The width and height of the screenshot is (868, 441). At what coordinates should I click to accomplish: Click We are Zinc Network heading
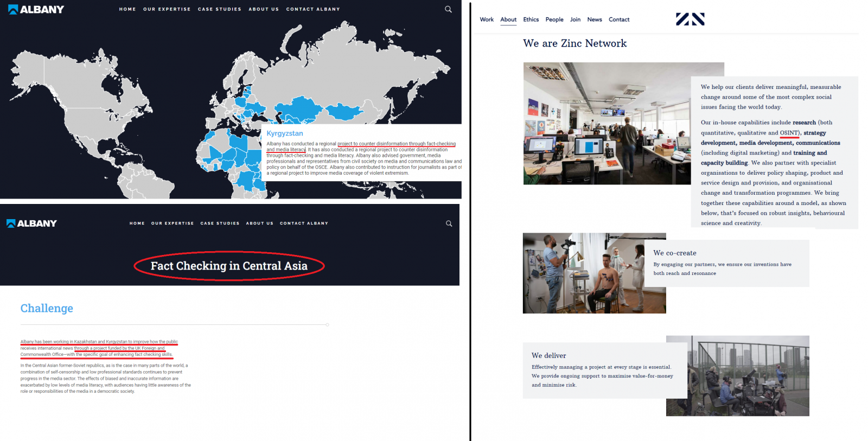(575, 43)
